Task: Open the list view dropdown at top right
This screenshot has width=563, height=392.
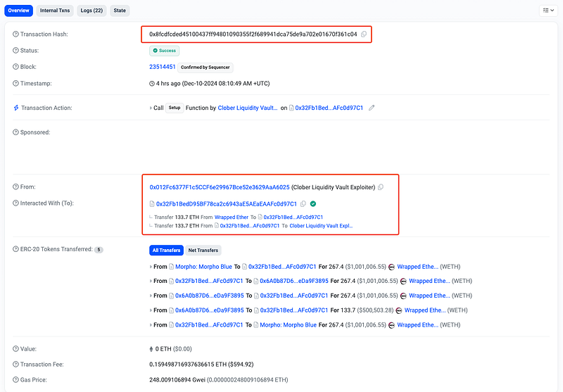Action: (x=548, y=11)
